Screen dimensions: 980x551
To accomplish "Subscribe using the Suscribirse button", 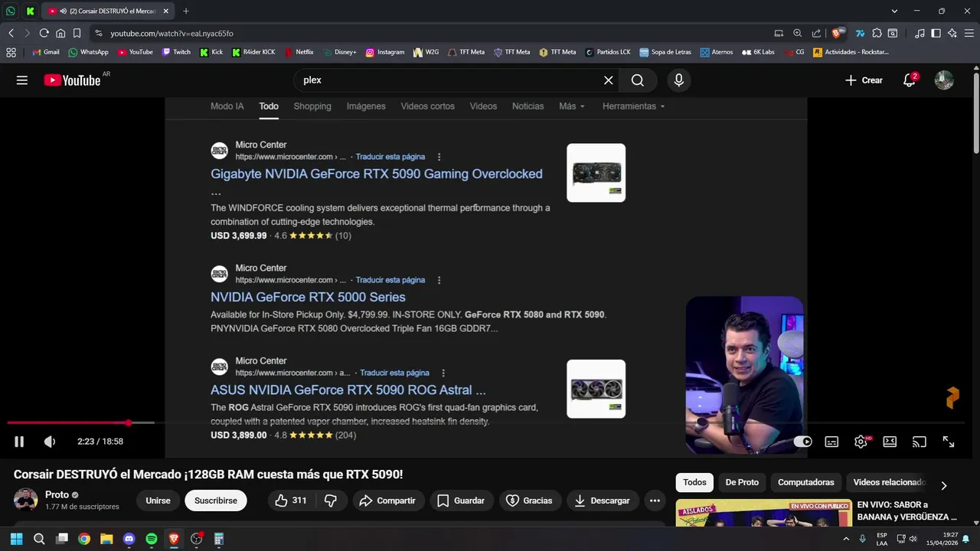I will 215,500.
